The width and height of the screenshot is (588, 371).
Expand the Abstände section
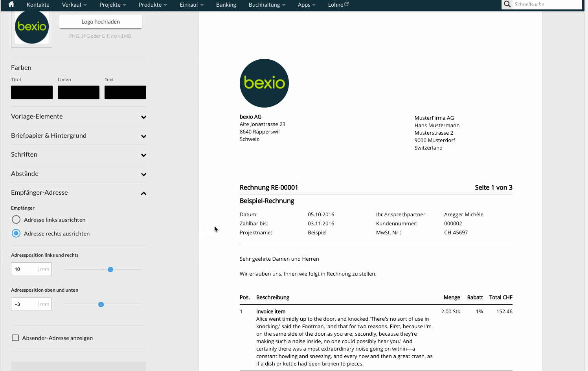pos(143,174)
